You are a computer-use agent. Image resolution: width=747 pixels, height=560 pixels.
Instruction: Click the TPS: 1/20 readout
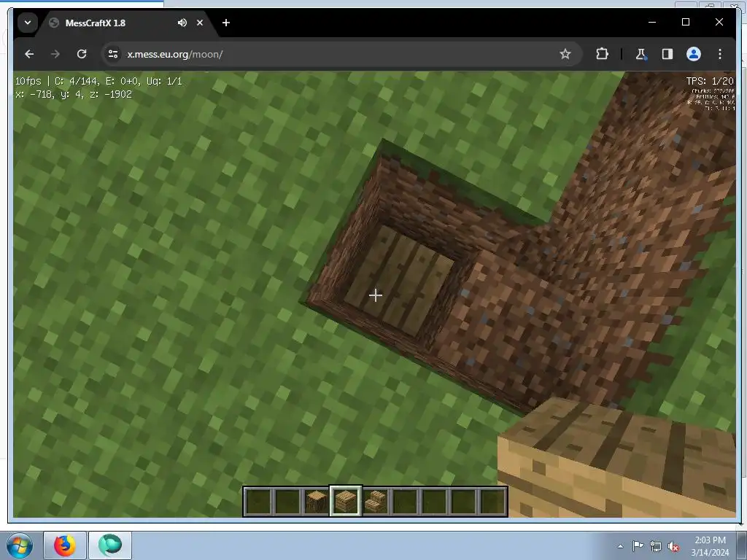point(710,81)
